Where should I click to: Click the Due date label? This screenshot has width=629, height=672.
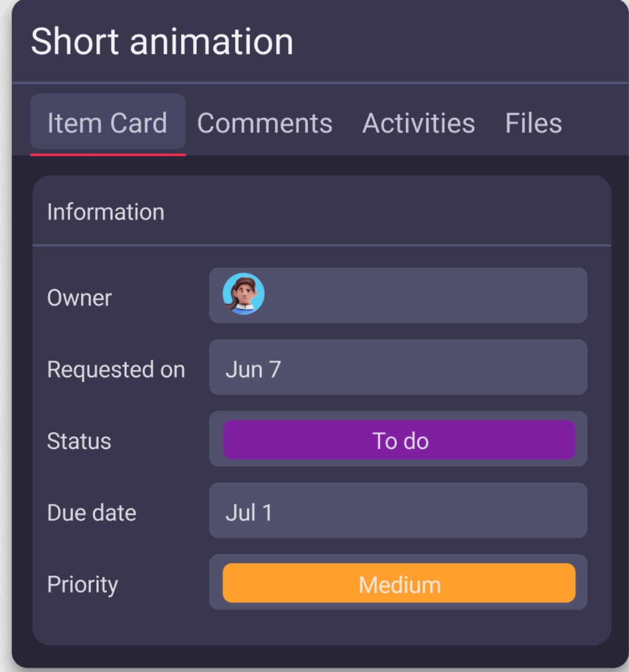coord(91,513)
